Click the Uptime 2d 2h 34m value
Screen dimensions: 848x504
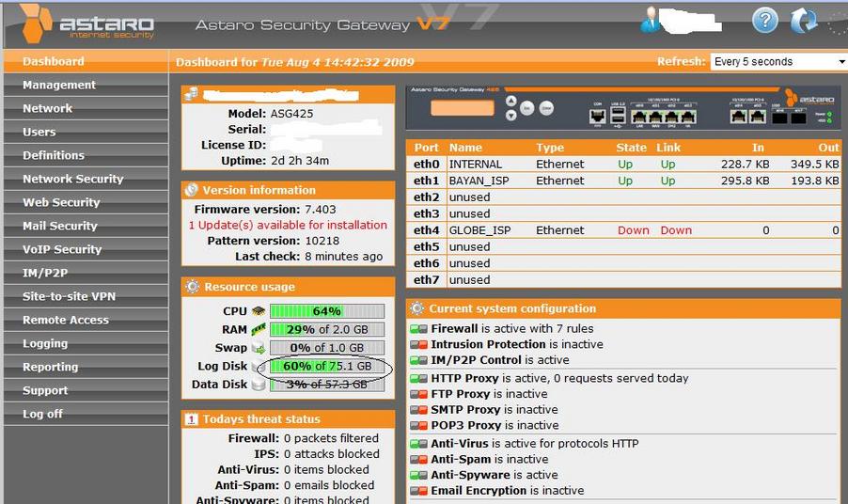click(x=300, y=161)
